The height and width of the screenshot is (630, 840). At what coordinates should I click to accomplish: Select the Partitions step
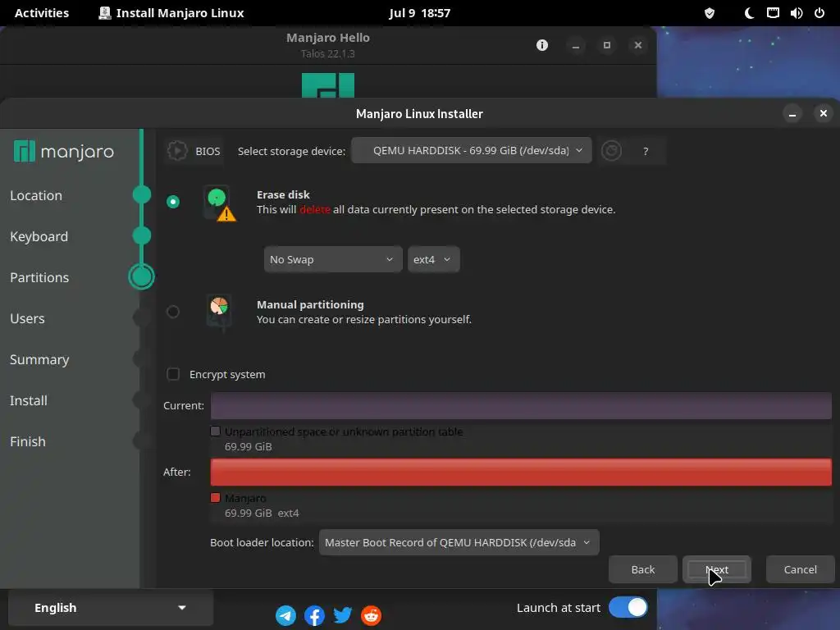39,277
